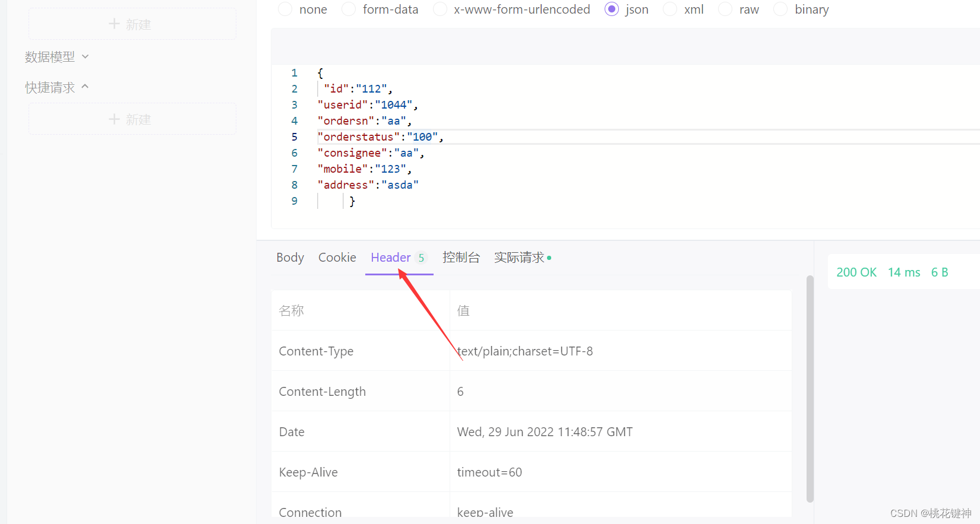Click the 200 OK status text
980x524 pixels.
856,272
